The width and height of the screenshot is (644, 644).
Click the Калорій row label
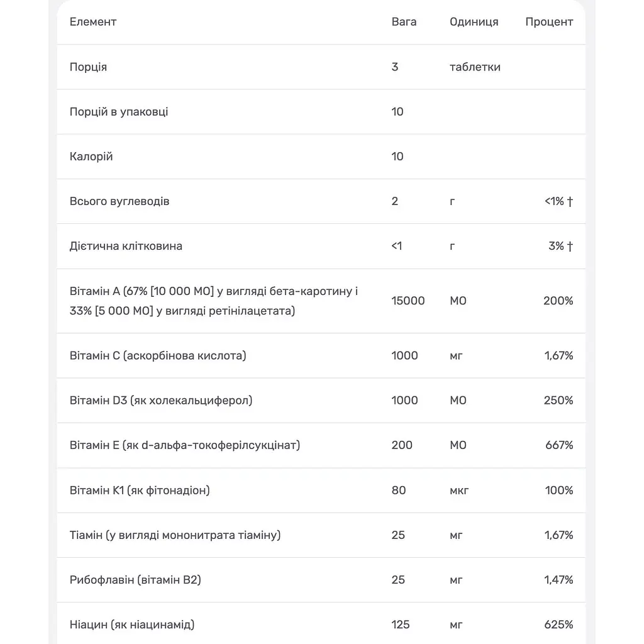[91, 157]
